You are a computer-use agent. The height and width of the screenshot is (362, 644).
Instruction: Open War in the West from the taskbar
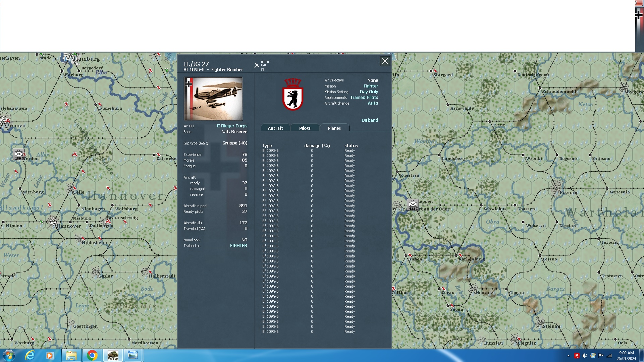tap(113, 355)
